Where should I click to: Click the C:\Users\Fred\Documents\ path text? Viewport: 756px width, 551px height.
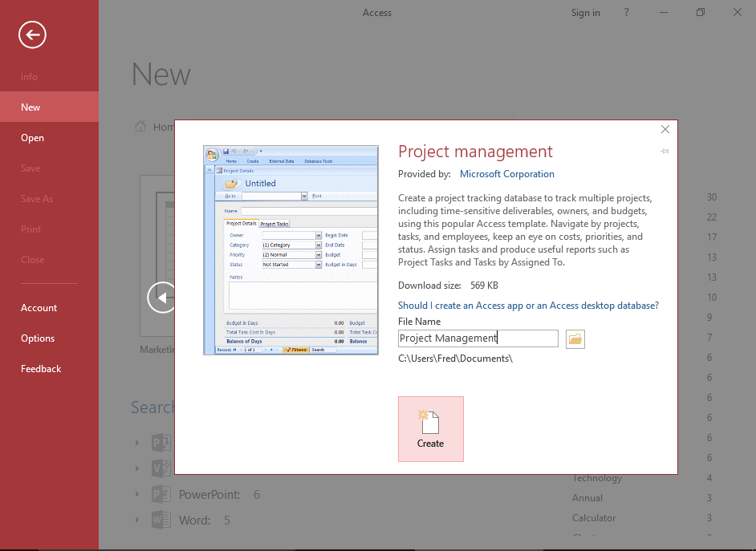(x=455, y=359)
